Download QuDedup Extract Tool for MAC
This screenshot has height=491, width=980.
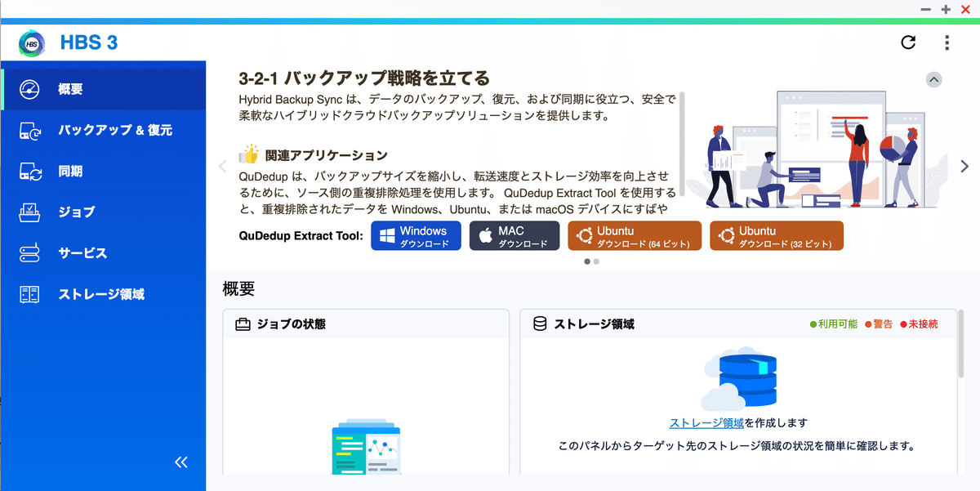(x=514, y=236)
